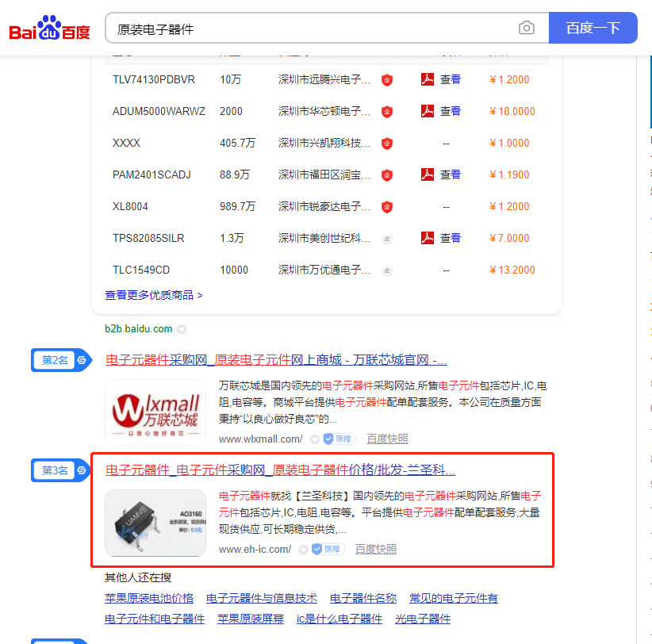Image resolution: width=652 pixels, height=644 pixels.
Task: Click supplier 深圳市兴凯翔科技
Action: click(x=324, y=143)
